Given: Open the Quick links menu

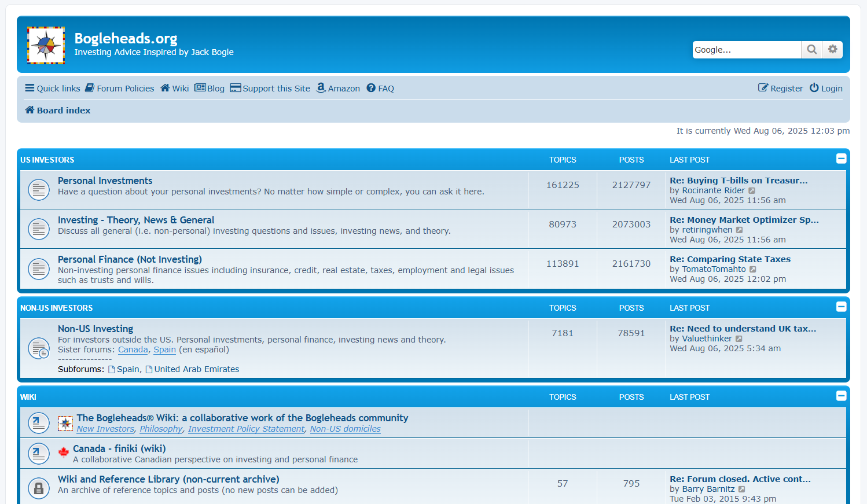Looking at the screenshot, I should 53,89.
